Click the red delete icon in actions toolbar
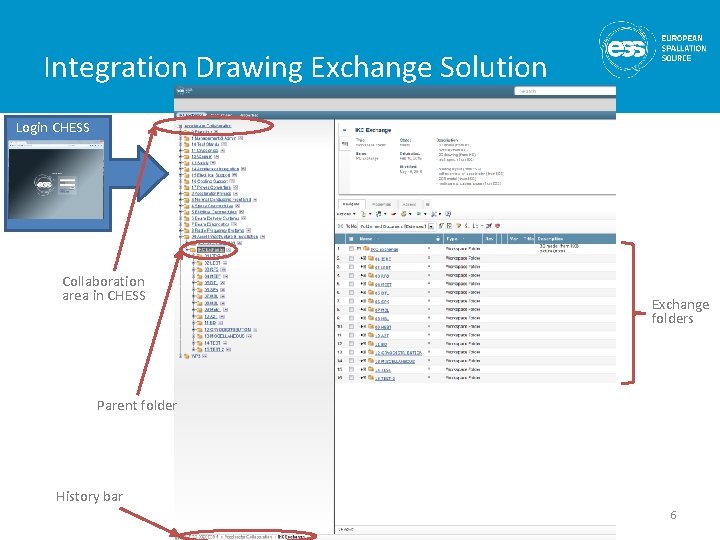This screenshot has height=540, width=720. [394, 214]
